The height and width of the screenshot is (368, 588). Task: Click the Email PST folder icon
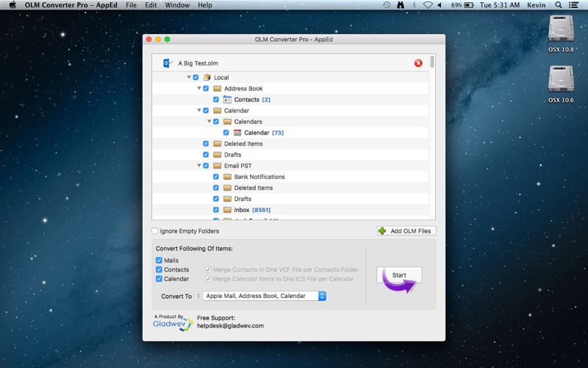217,166
